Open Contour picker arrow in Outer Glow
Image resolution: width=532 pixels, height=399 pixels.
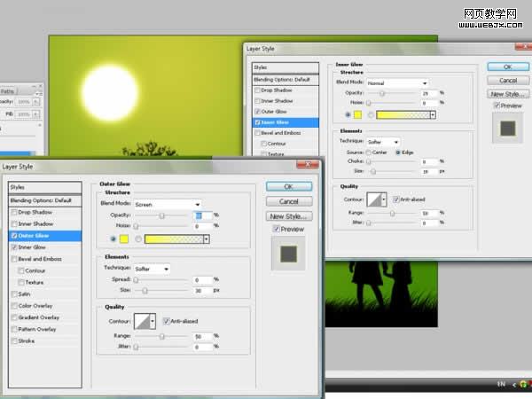click(153, 321)
